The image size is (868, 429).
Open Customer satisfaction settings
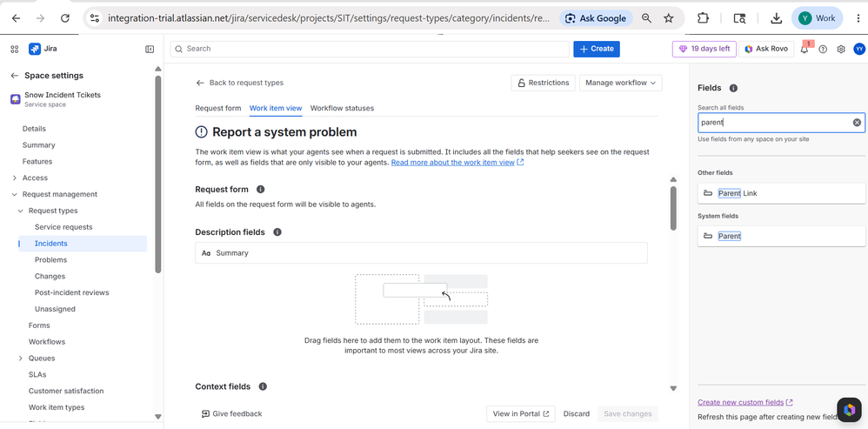pos(66,391)
